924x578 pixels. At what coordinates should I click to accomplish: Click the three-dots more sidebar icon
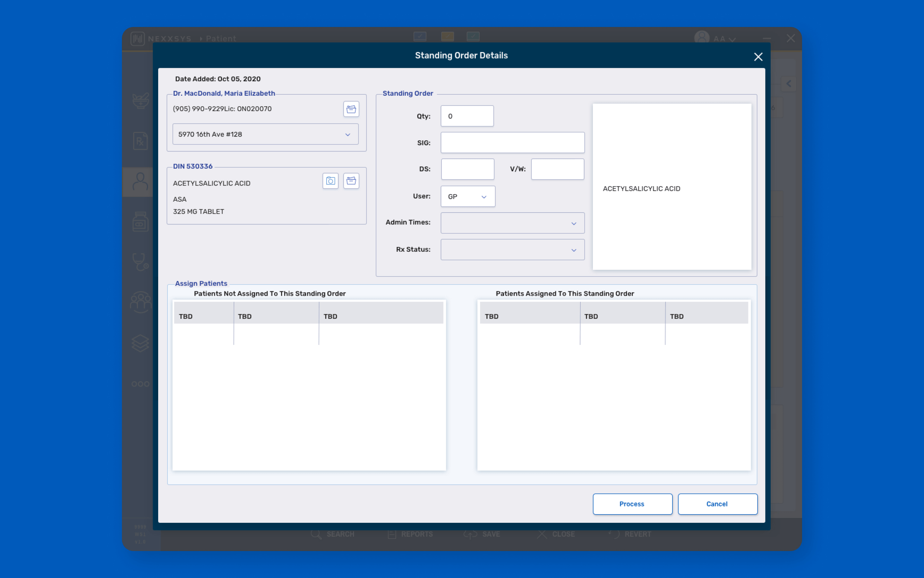[x=141, y=384]
